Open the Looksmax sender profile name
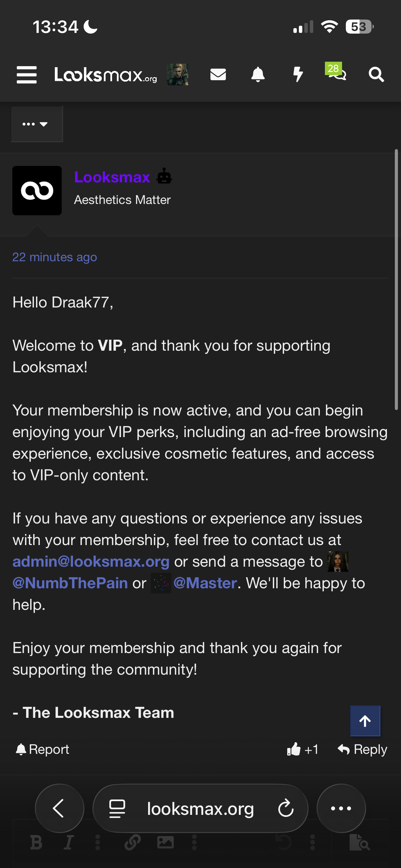This screenshot has height=868, width=401. coord(112,177)
